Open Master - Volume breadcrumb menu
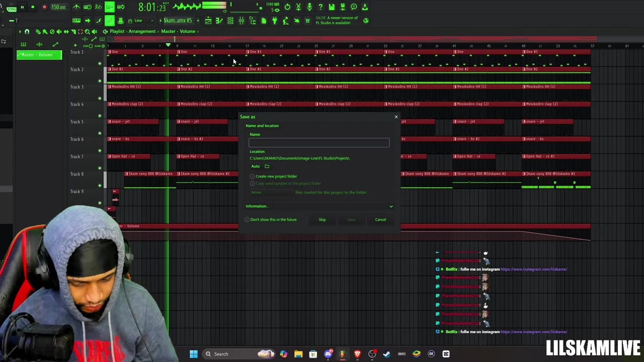Viewport: 644px width, 362px height. coord(178,31)
